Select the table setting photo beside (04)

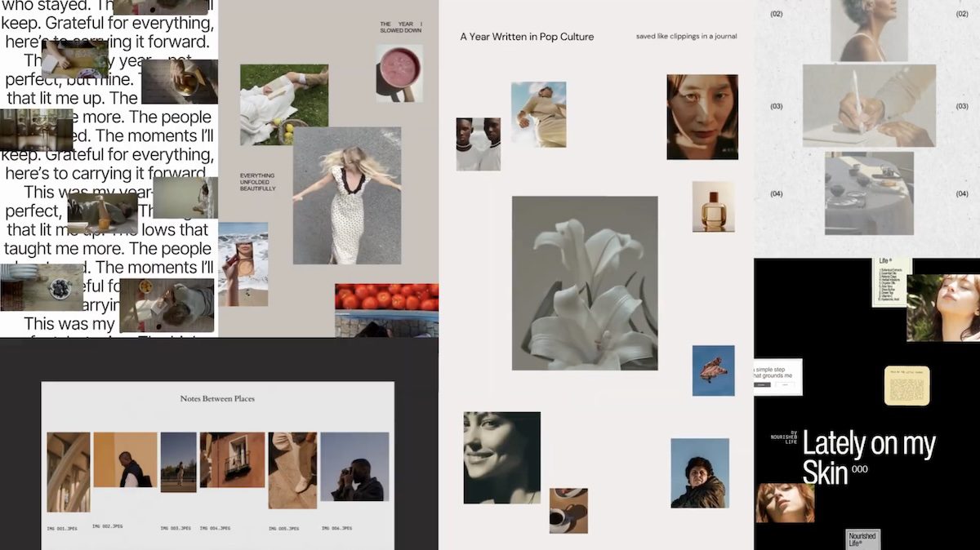[869, 193]
